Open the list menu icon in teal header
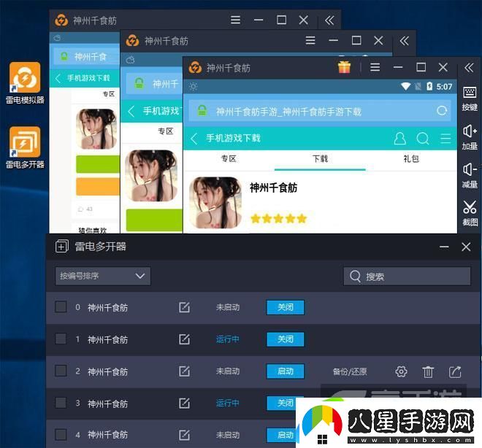482x448 pixels. [445, 139]
